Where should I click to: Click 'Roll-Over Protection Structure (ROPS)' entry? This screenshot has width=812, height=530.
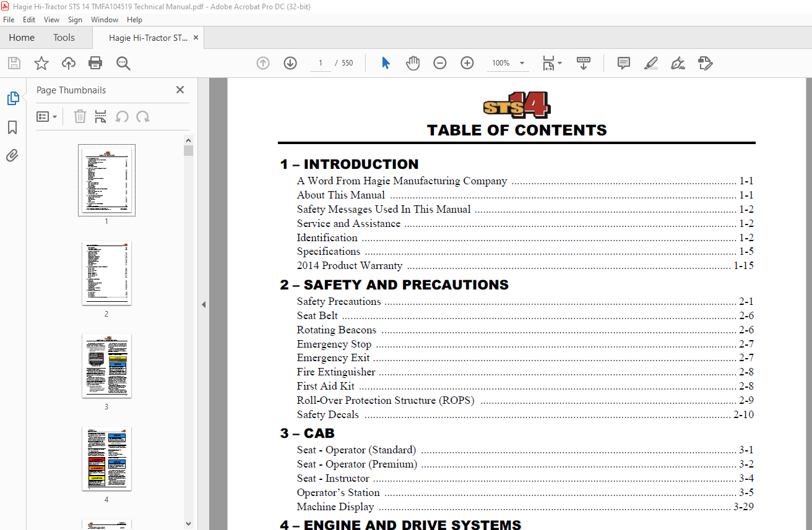(x=386, y=401)
